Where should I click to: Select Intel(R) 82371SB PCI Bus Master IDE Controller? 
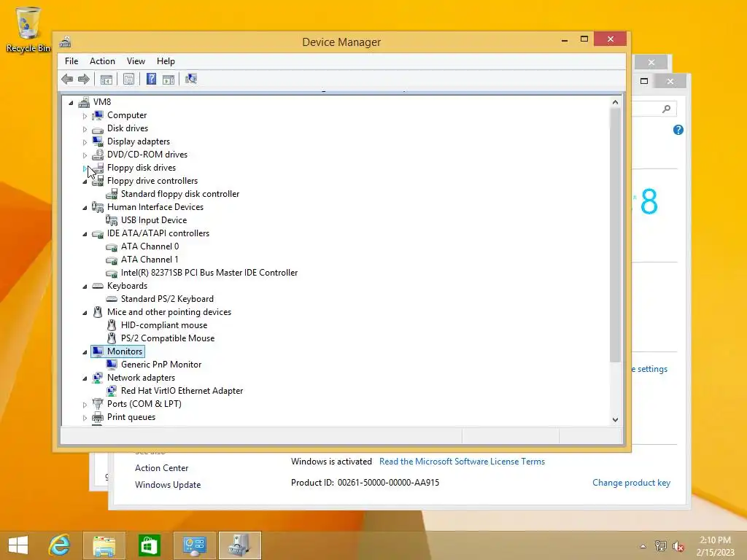[x=209, y=273]
